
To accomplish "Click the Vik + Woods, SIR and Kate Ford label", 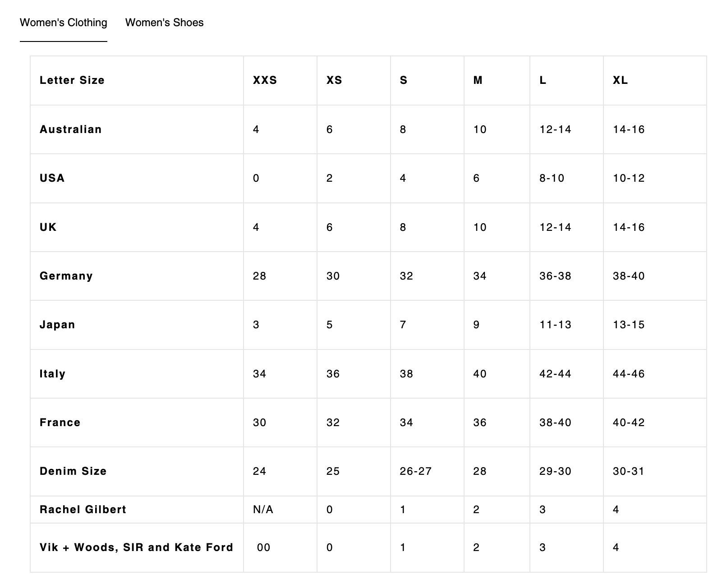I will point(136,547).
